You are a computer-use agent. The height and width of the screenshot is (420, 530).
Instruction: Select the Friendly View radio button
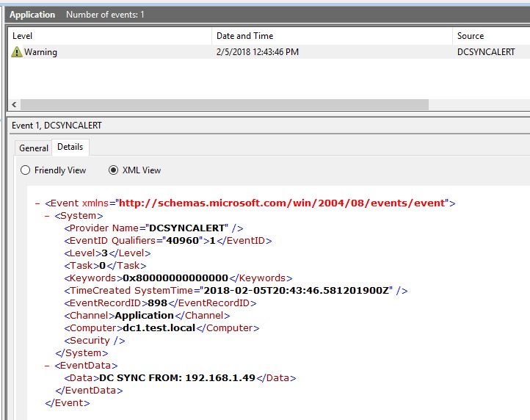26,170
